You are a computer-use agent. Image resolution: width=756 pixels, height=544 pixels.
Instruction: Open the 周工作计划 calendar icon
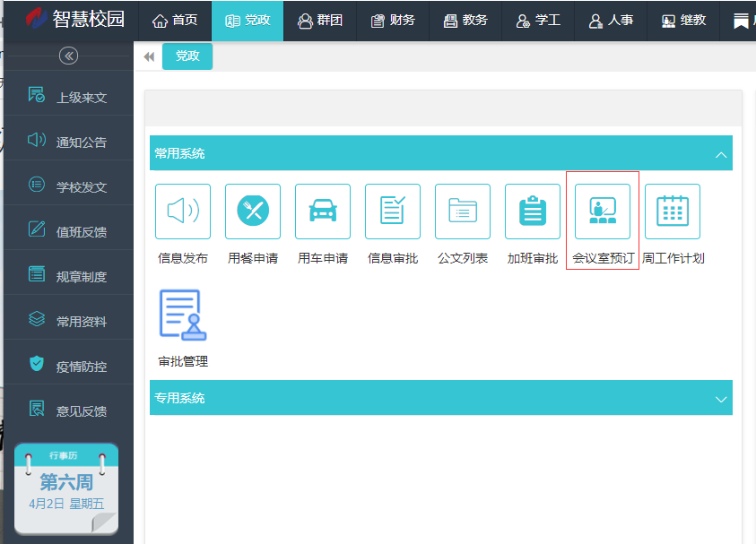(x=673, y=212)
